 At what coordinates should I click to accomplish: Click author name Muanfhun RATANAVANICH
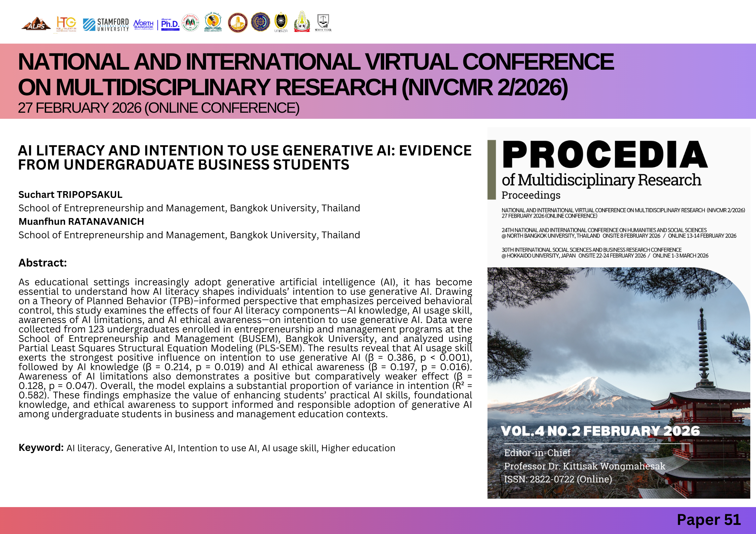(x=81, y=221)
